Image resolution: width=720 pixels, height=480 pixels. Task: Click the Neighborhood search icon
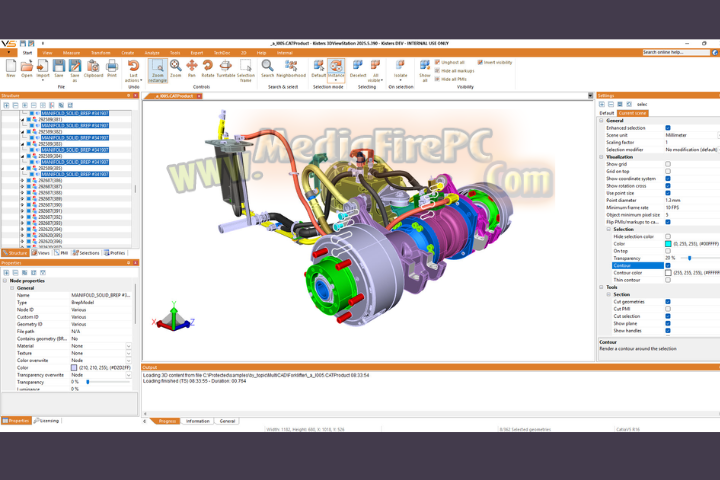291,66
